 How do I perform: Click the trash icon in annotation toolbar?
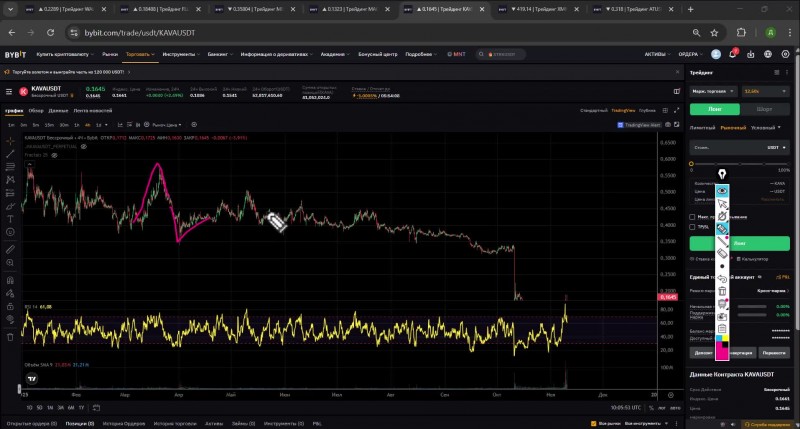pos(722,291)
